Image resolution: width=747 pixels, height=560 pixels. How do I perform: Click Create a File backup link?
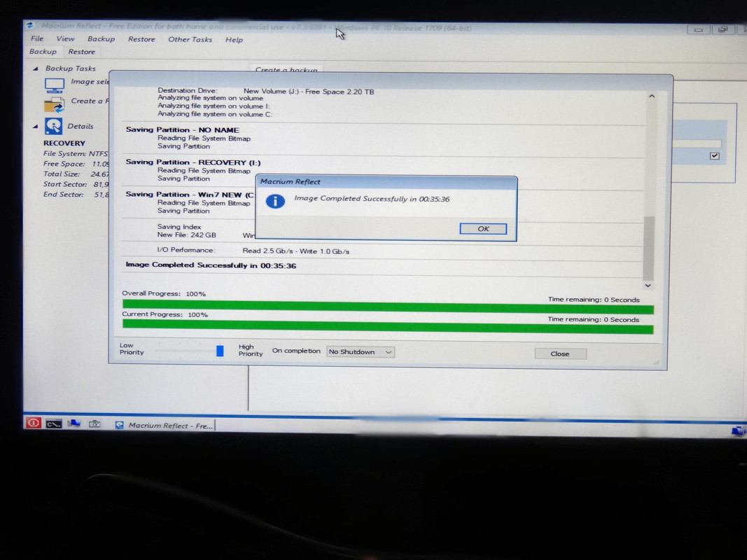pyautogui.click(x=90, y=101)
